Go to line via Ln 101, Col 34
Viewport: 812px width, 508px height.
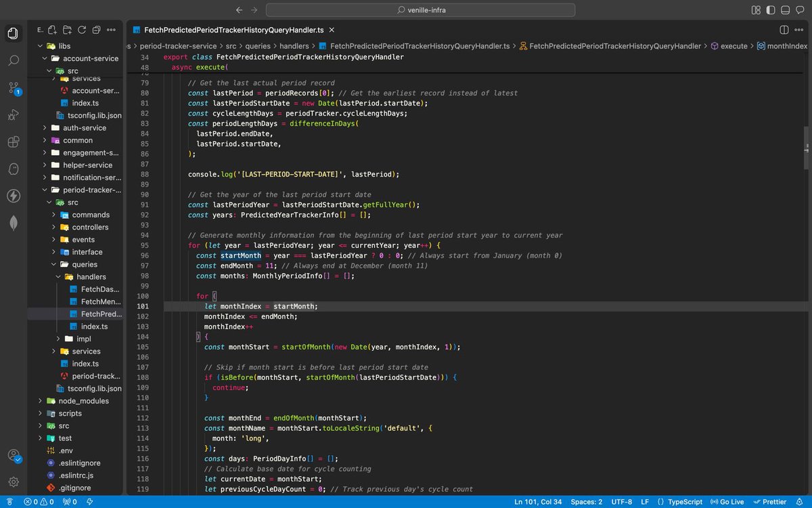coord(538,502)
